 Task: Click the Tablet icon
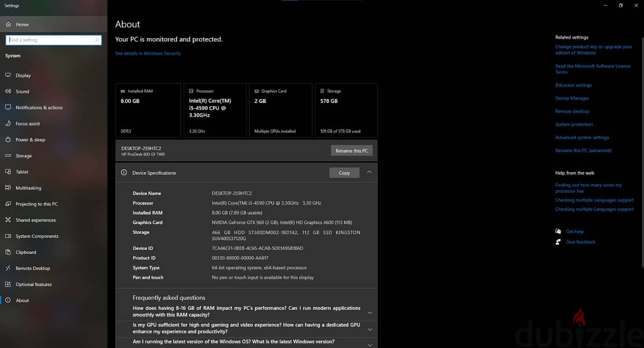[x=8, y=172]
